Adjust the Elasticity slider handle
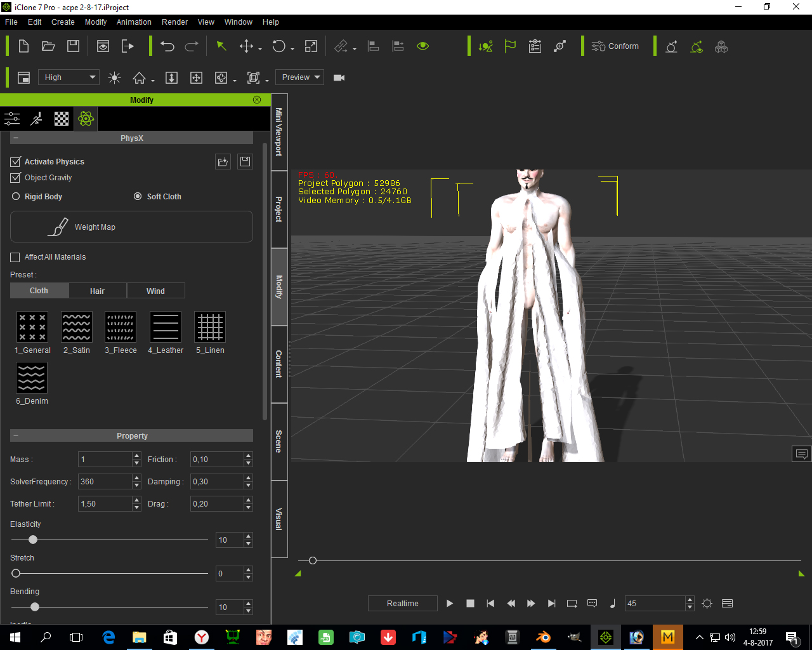This screenshot has height=650, width=812. tap(33, 540)
